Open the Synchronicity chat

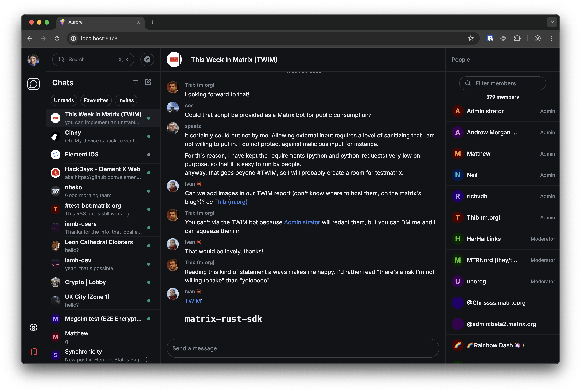pos(103,355)
